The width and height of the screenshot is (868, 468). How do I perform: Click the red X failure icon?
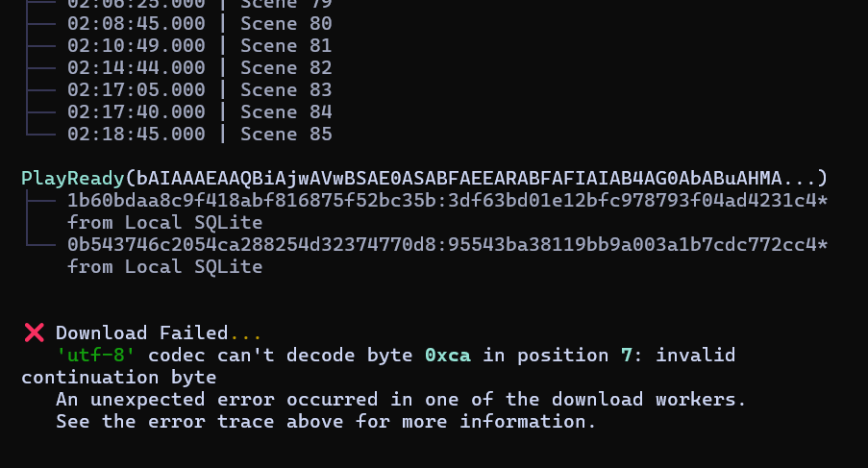(x=34, y=333)
